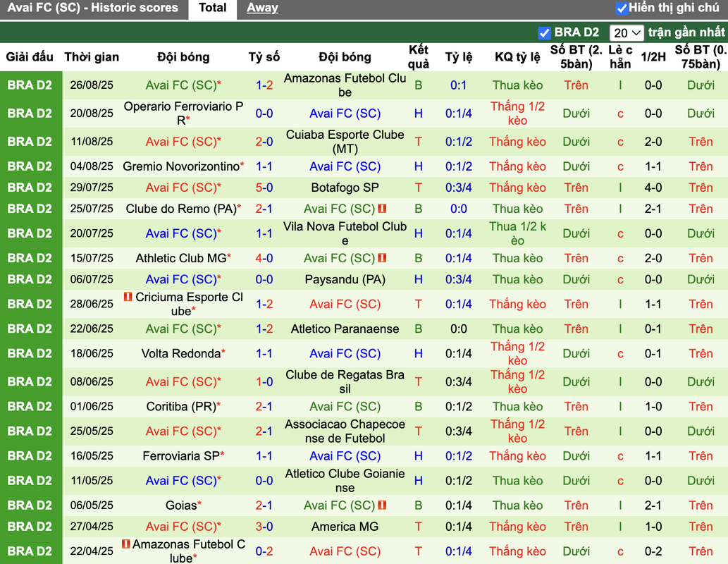
Task: Click Thua 1/2 kèo in Vila Nova row
Action: point(517,233)
